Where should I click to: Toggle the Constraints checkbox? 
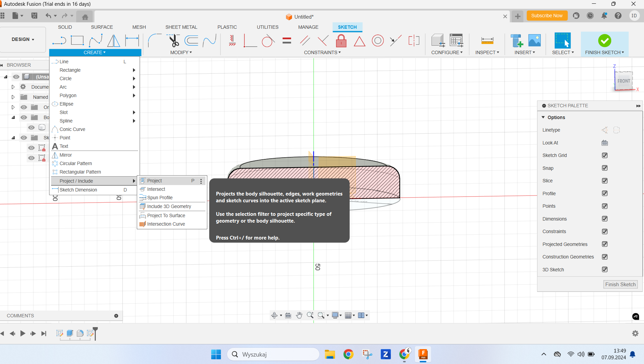pos(605,231)
